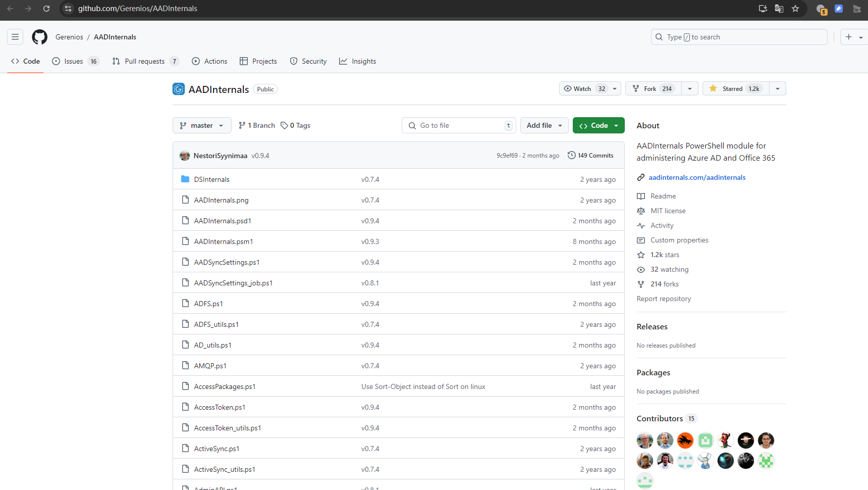Bookmark this page with the star icon

[795, 9]
